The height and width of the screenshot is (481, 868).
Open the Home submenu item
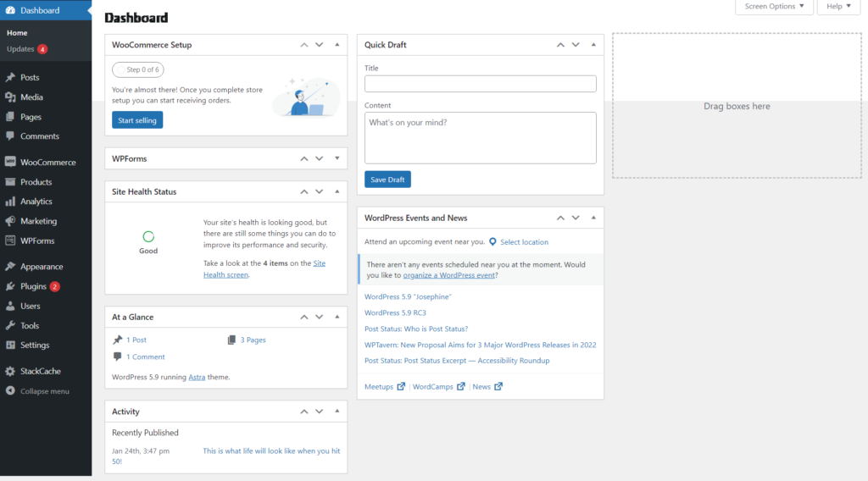point(17,33)
